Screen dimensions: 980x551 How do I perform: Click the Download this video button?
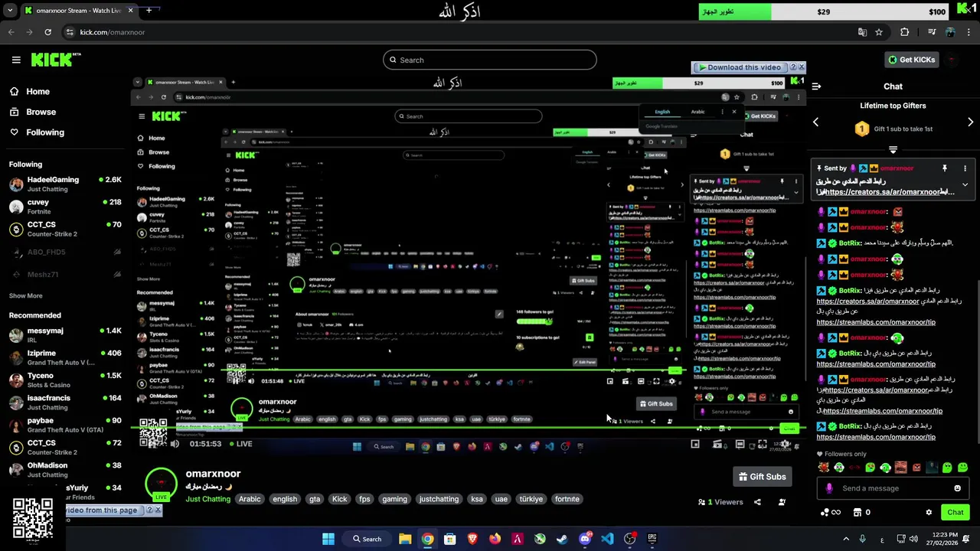(x=740, y=67)
